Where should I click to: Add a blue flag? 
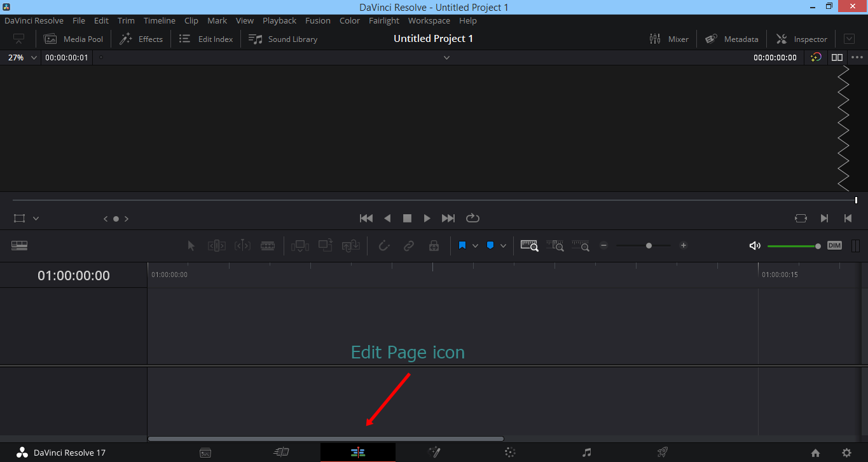(462, 245)
